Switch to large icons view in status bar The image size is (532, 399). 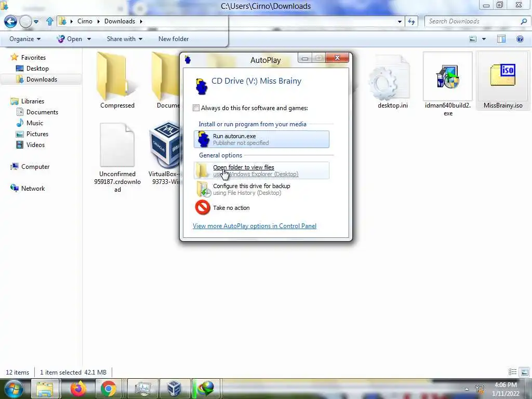point(524,372)
